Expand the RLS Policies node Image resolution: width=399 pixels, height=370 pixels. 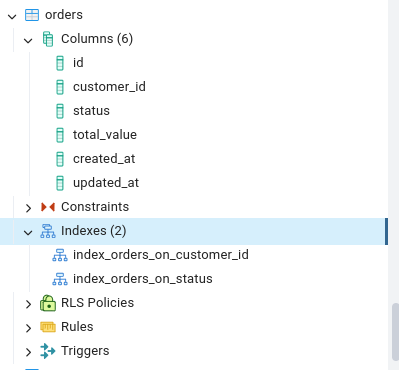click(28, 304)
